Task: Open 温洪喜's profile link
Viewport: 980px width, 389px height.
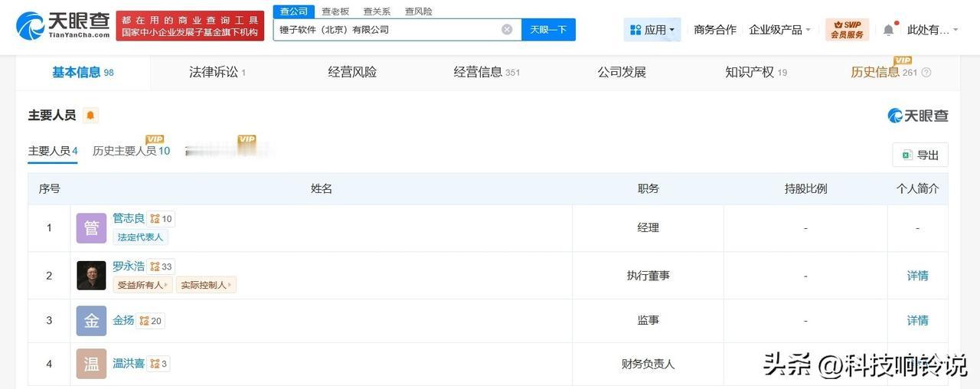Action: coord(129,363)
